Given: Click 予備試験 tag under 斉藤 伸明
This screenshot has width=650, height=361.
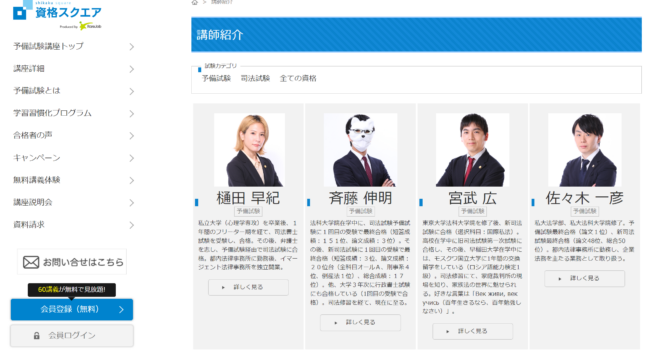Looking at the screenshot, I should click(360, 211).
